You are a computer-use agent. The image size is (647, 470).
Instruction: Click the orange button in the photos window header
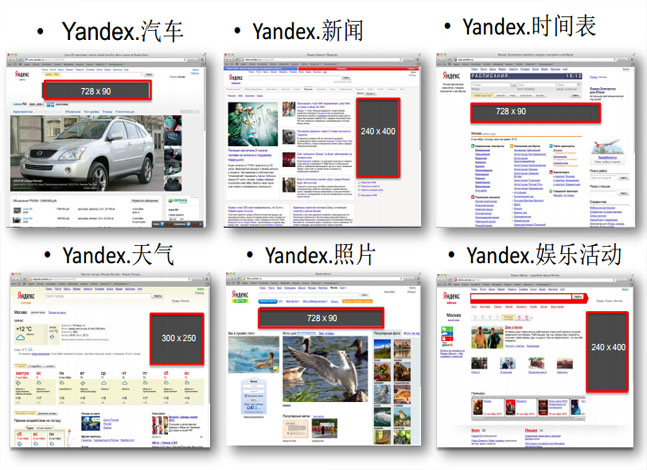pos(357,302)
